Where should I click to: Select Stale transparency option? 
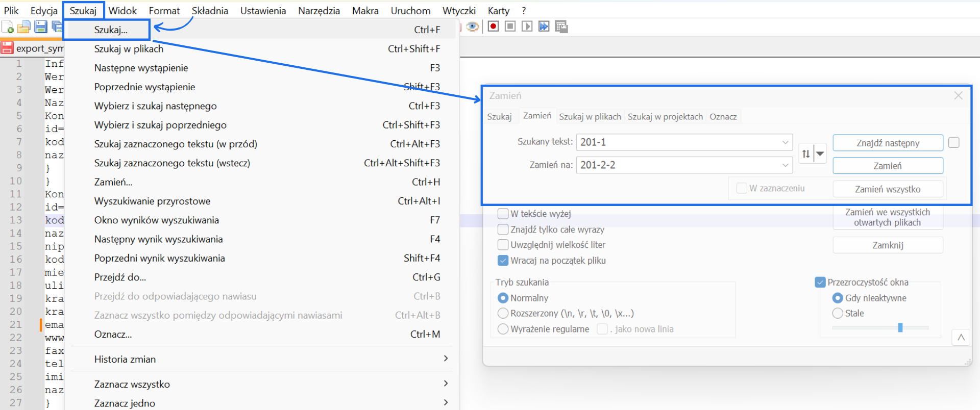(838, 313)
